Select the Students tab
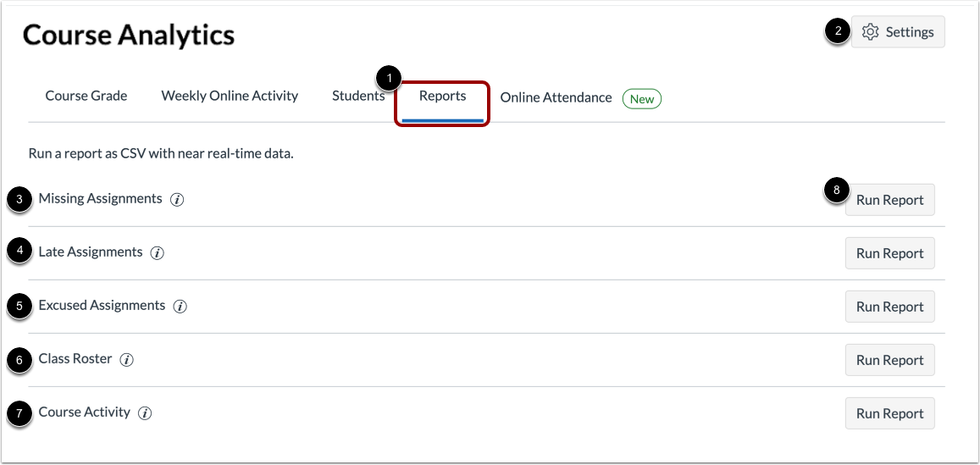Viewport: 980px width, 465px height. point(357,96)
